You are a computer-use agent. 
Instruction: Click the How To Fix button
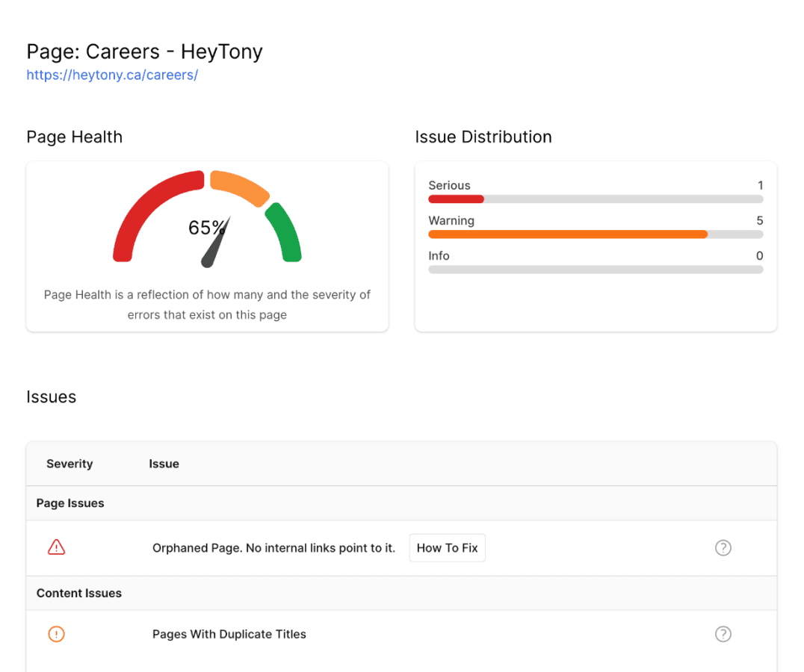click(x=447, y=548)
